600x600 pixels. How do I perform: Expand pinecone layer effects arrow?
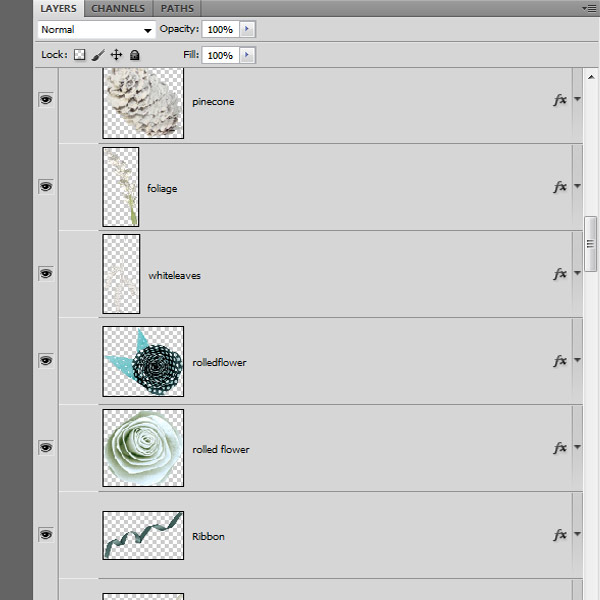pyautogui.click(x=577, y=99)
